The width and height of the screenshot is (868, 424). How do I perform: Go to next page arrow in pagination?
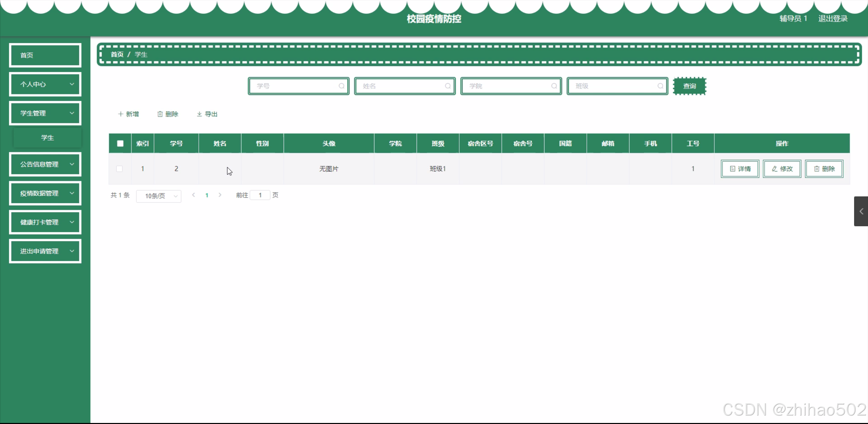click(220, 195)
